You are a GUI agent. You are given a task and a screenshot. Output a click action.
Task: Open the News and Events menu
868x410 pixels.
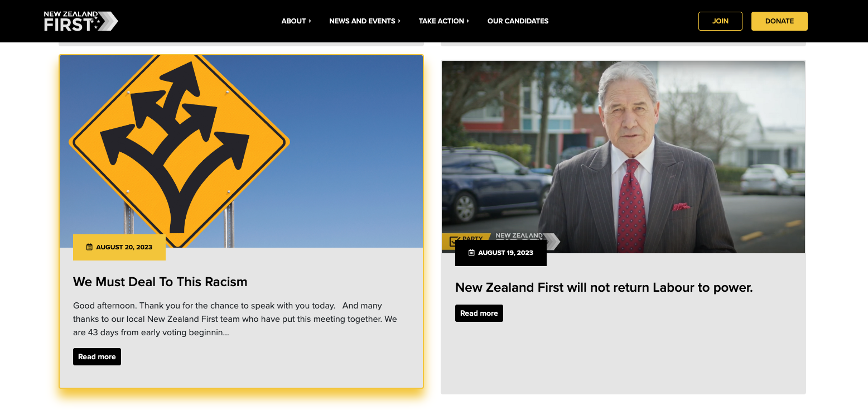pos(362,21)
